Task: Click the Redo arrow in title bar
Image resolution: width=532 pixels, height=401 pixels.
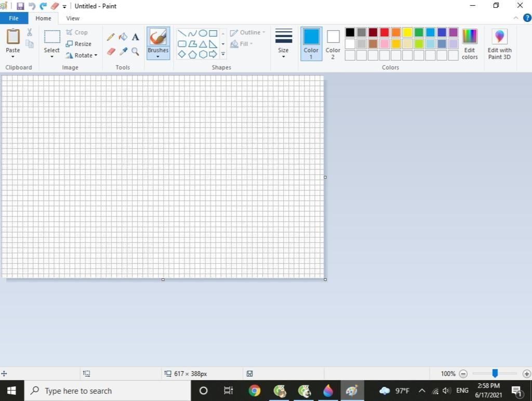Action: click(x=44, y=6)
